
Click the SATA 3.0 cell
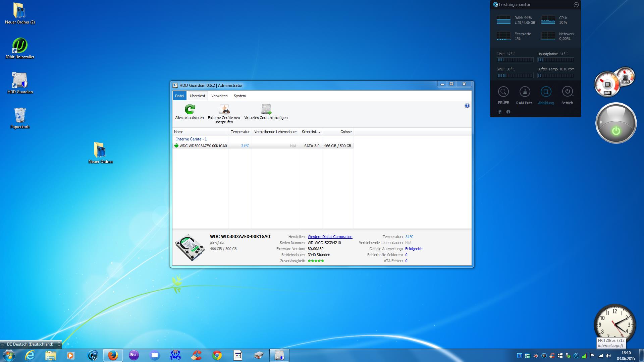click(312, 146)
